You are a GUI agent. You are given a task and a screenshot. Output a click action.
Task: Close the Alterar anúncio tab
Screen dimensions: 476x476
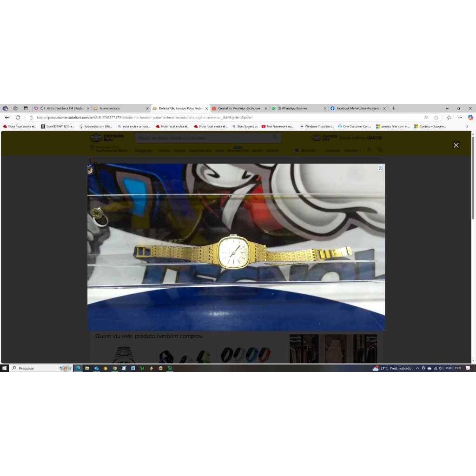click(147, 108)
